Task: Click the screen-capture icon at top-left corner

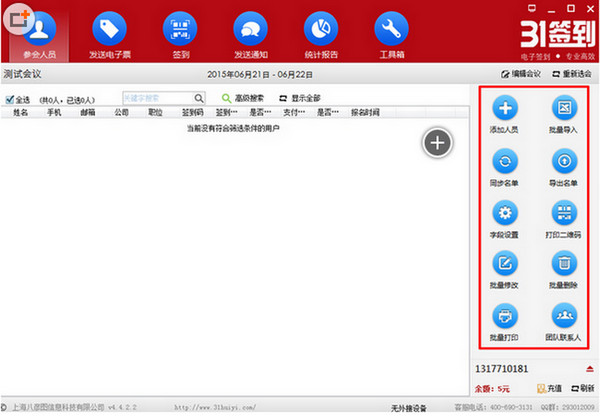Action: click(19, 19)
